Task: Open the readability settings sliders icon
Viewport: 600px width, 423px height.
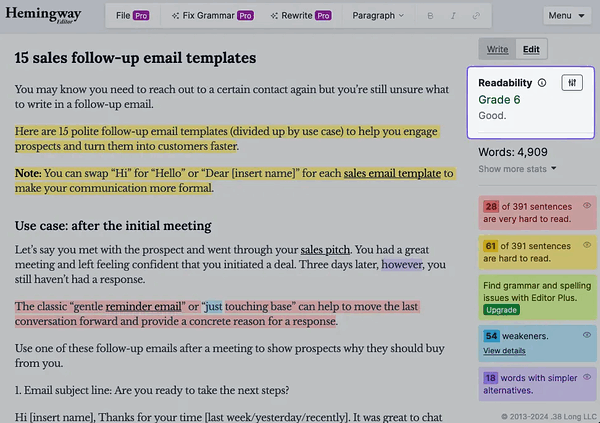Action: tap(572, 83)
